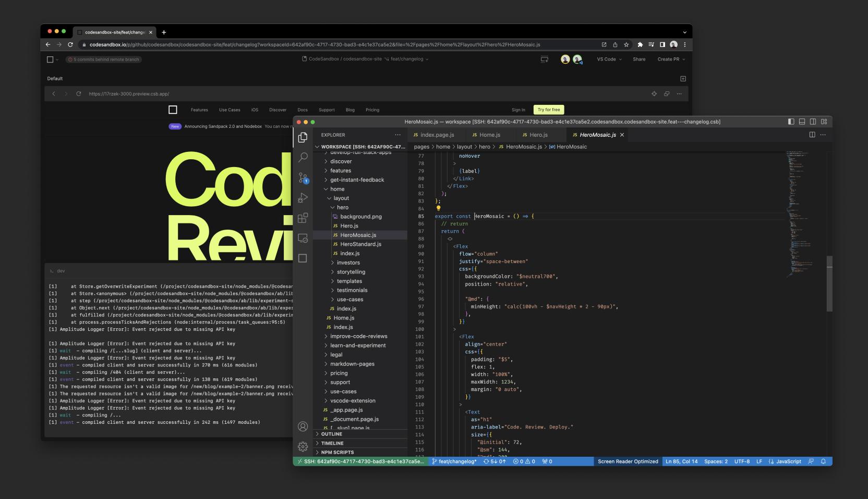The height and width of the screenshot is (499, 868).
Task: Expand the OUTLINE section
Action: pyautogui.click(x=331, y=434)
